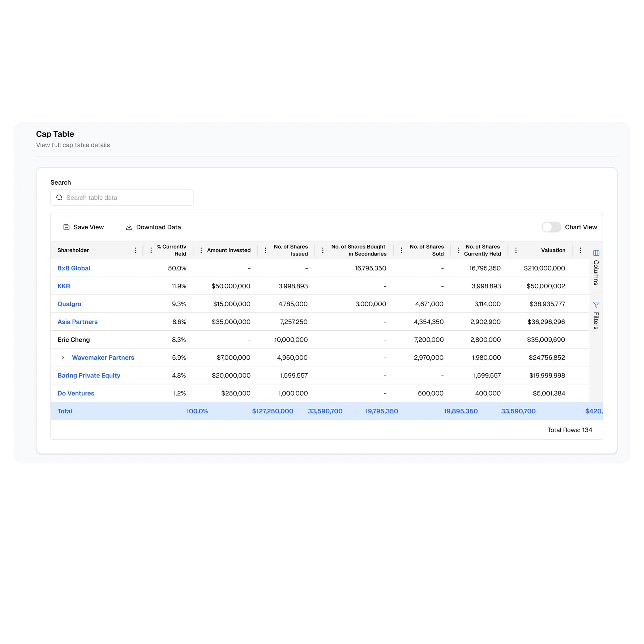The image size is (644, 644).
Task: Open the No. of Shares Sold column menu
Action: [401, 250]
